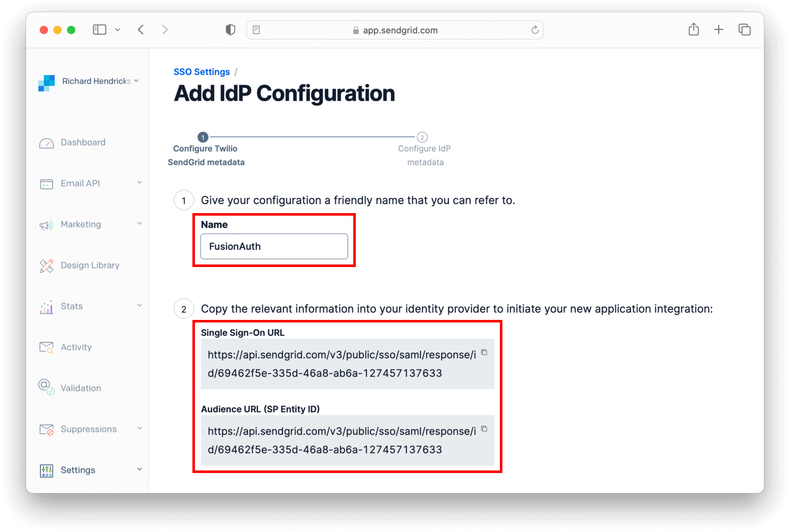Screen dimensions: 790x532
Task: Open the Activity page
Action: 76,347
